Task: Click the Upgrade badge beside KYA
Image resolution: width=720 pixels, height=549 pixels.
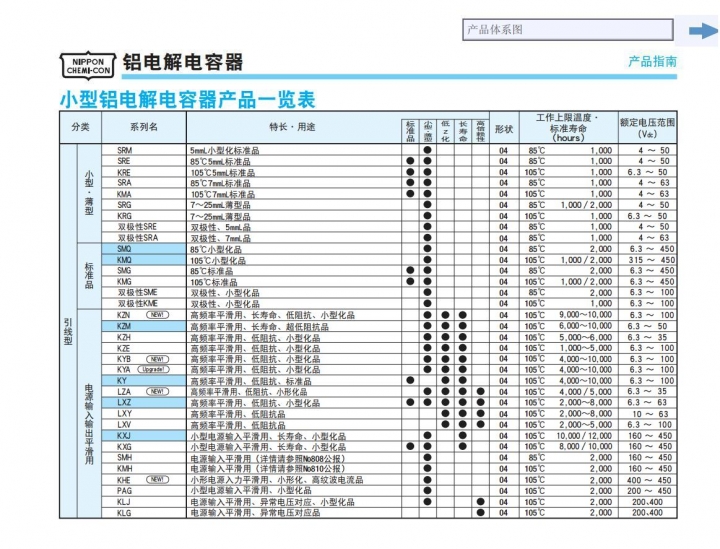Action: tap(153, 370)
